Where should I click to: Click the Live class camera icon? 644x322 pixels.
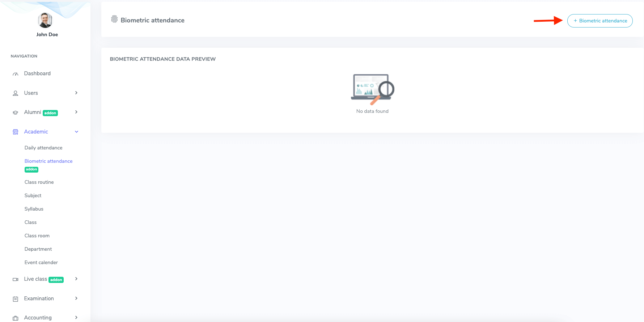pos(16,279)
